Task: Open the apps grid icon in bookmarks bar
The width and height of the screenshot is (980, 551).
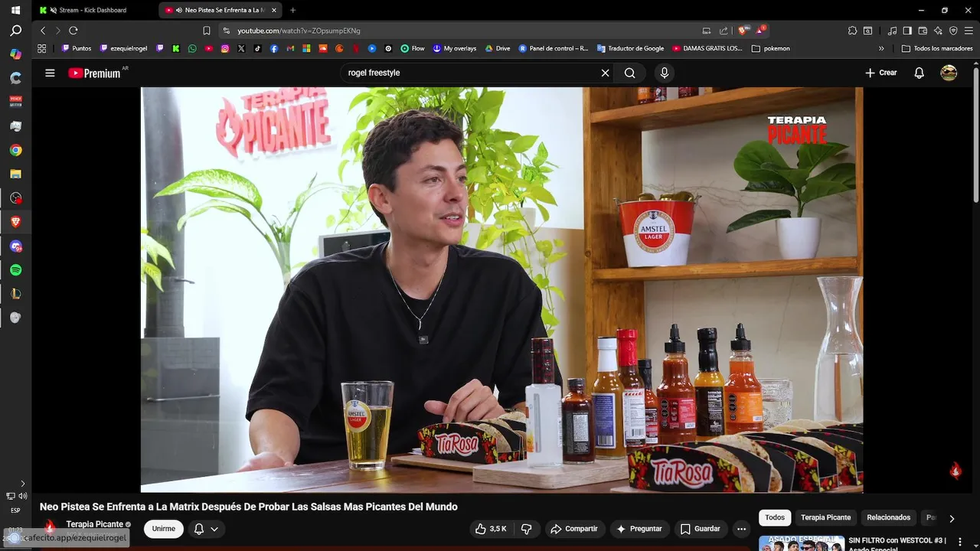Action: tap(41, 48)
